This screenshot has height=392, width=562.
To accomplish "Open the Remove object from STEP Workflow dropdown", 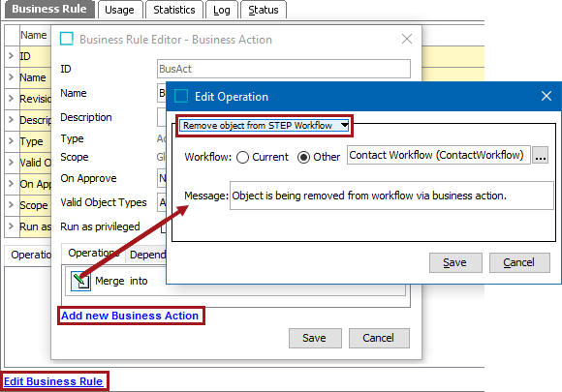I will [265, 125].
